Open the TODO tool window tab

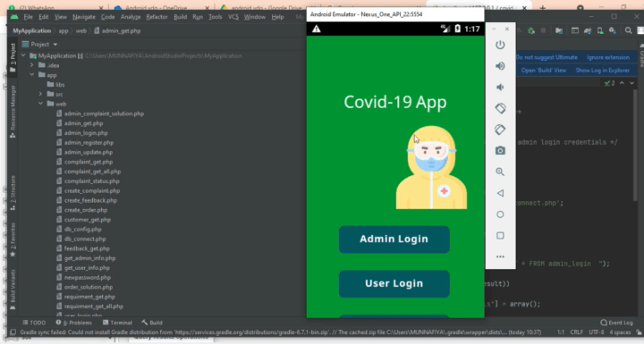tap(34, 323)
